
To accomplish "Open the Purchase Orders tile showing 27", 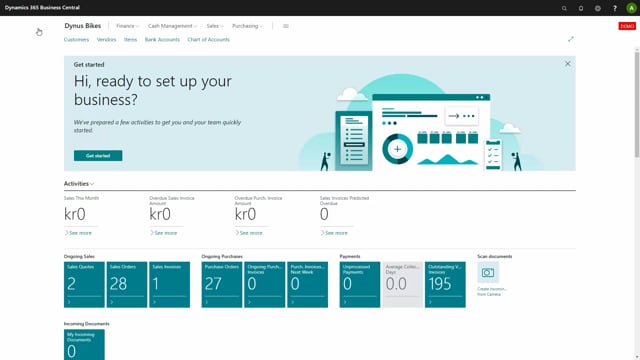I will point(222,284).
